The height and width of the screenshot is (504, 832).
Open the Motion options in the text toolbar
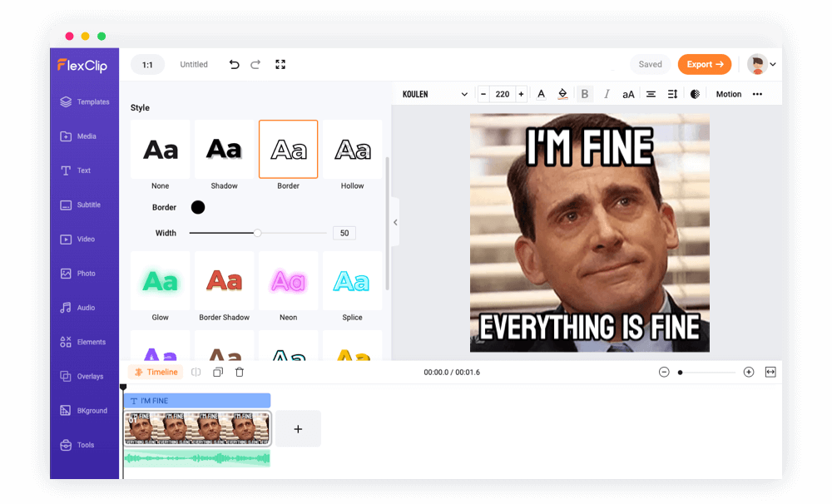pyautogui.click(x=728, y=93)
